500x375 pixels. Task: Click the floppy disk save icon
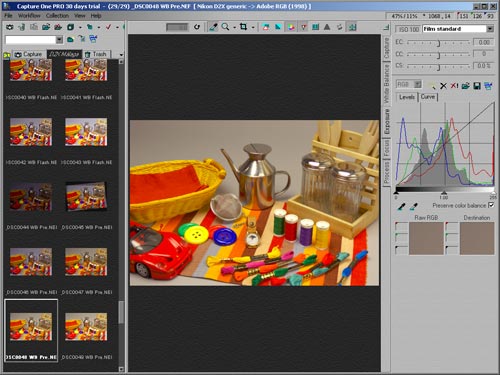click(x=477, y=86)
